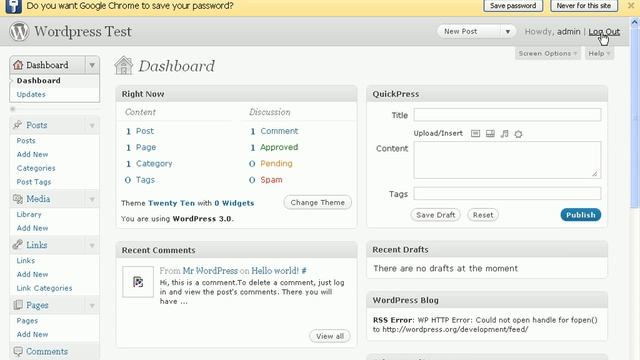The image size is (640, 360).
Task: Click into the QuickPress Content textarea
Action: (507, 160)
